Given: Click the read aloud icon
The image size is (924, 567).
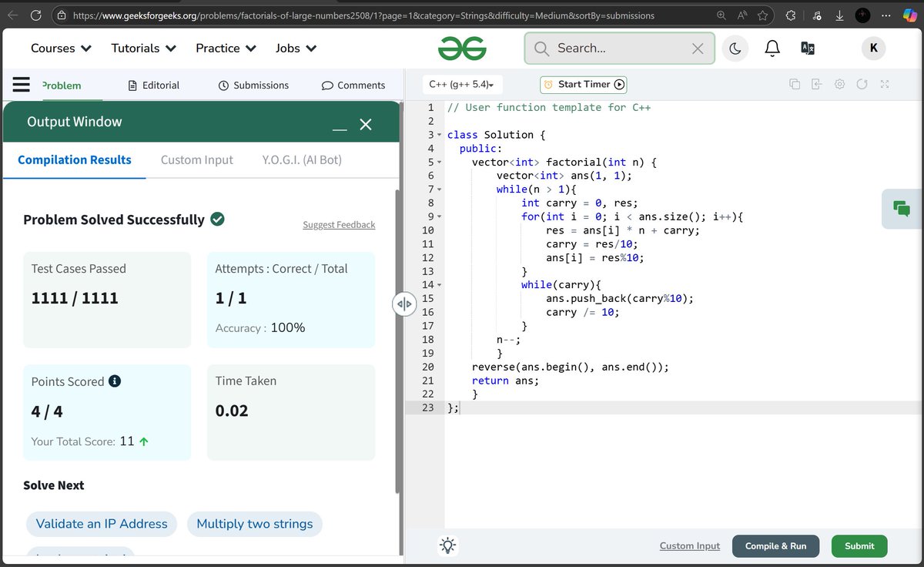Looking at the screenshot, I should point(742,15).
